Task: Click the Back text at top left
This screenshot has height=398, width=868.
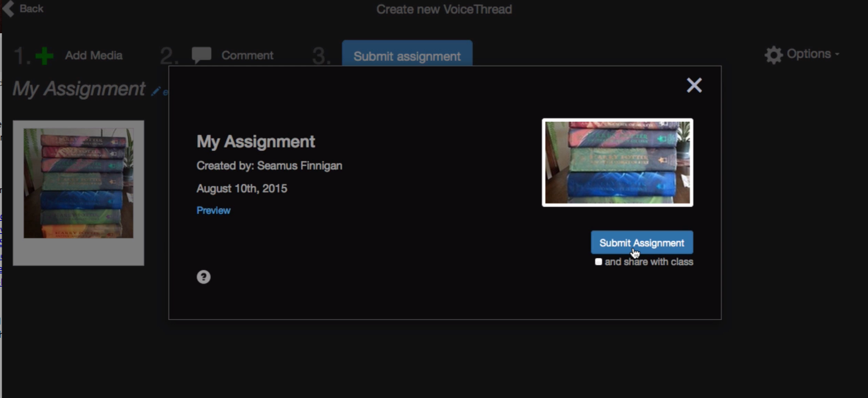Action: (x=31, y=8)
